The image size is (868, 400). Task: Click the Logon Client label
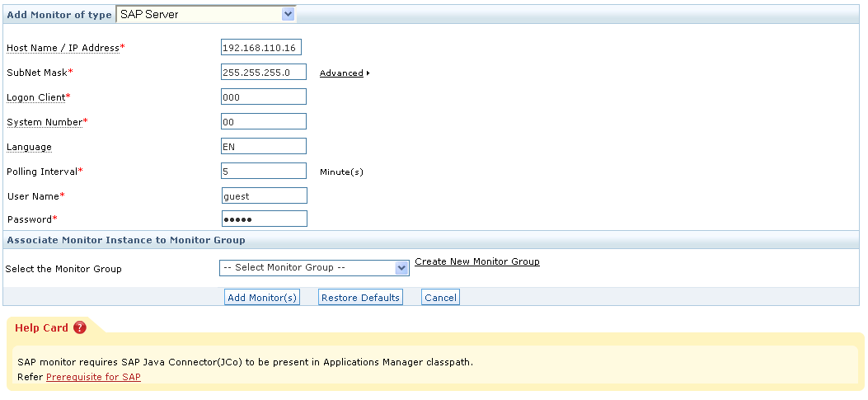36,97
